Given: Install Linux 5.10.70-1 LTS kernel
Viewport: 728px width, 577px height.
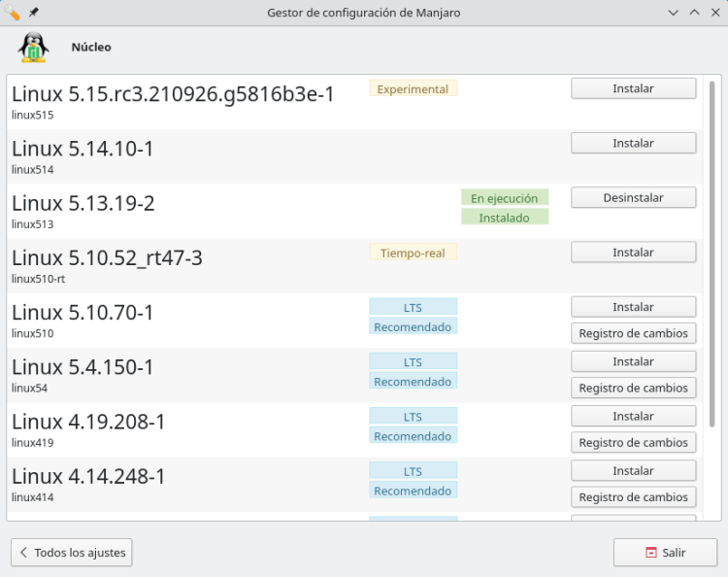Looking at the screenshot, I should (x=633, y=307).
